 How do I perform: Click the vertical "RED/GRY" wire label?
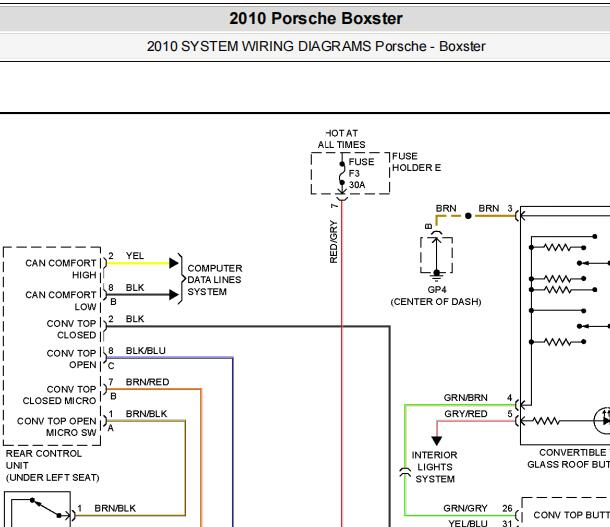pyautogui.click(x=333, y=242)
